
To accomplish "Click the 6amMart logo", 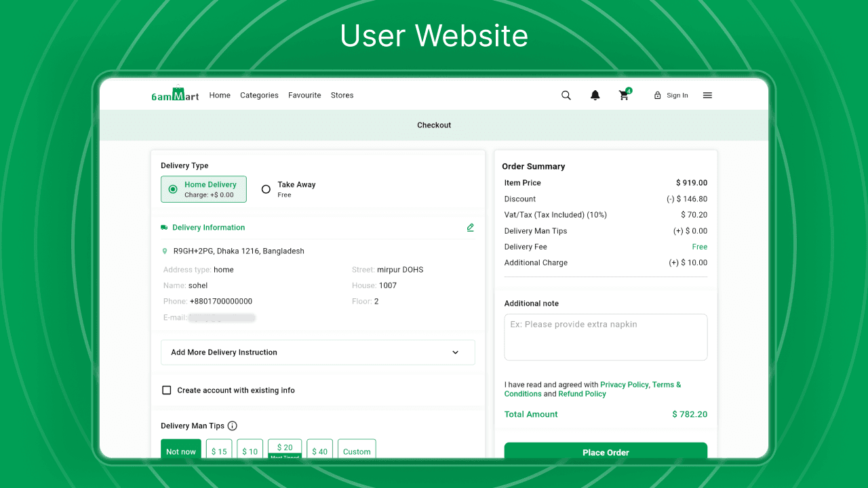I will point(175,95).
